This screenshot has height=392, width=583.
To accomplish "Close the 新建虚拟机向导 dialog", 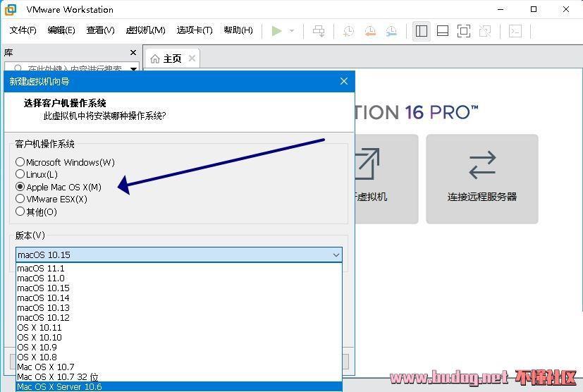I will point(344,81).
